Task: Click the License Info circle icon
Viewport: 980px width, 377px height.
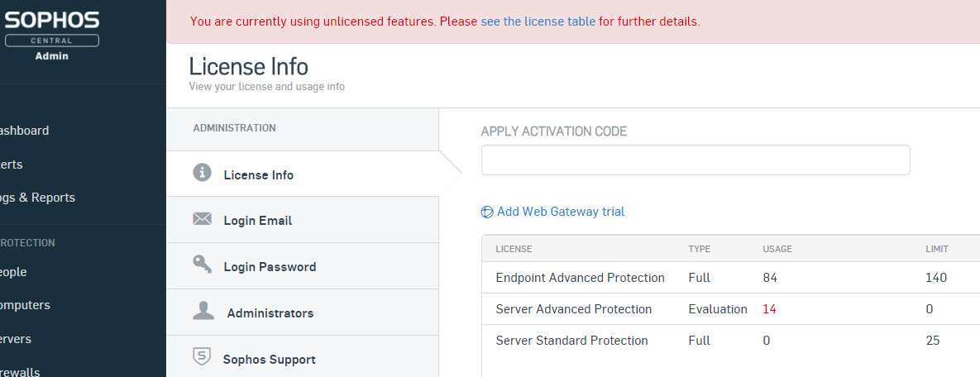Action: tap(202, 172)
